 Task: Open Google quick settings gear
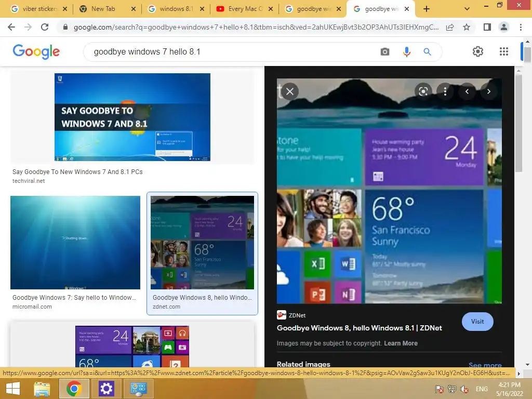[x=478, y=51]
